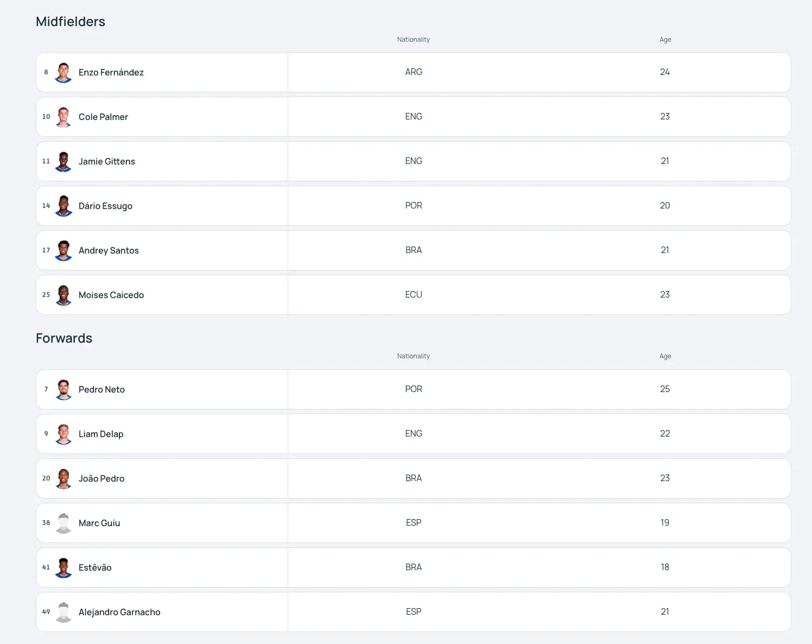Click Enzo Fernández's ARG nationality cell
The width and height of the screenshot is (812, 644).
414,72
